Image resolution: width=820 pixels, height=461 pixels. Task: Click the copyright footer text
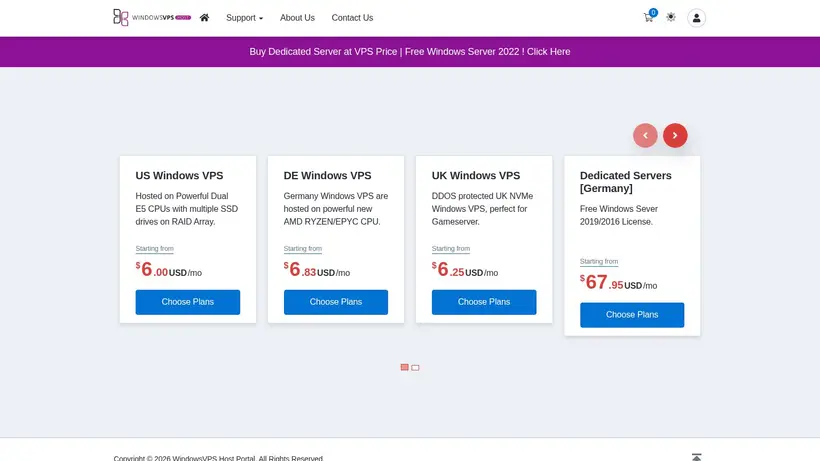click(219, 458)
